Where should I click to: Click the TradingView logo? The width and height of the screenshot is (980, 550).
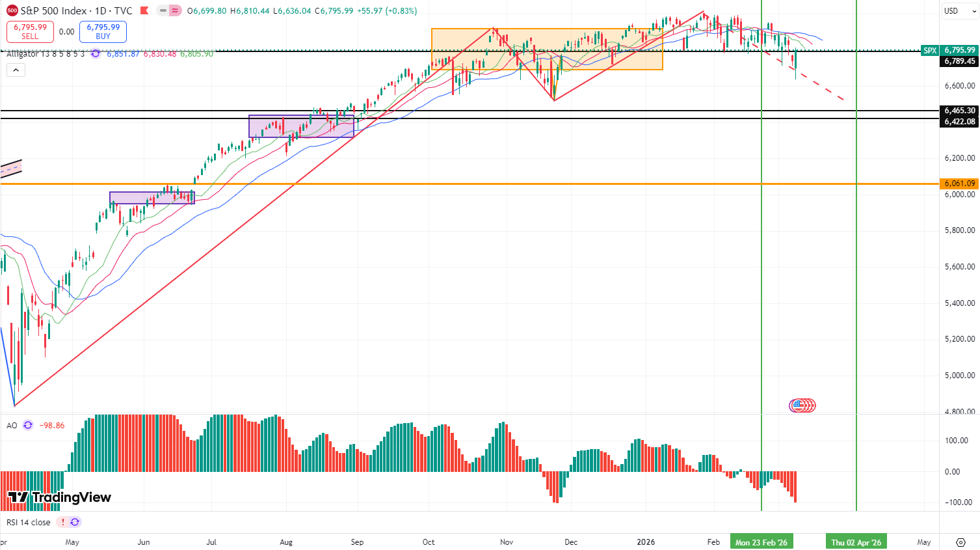click(60, 497)
